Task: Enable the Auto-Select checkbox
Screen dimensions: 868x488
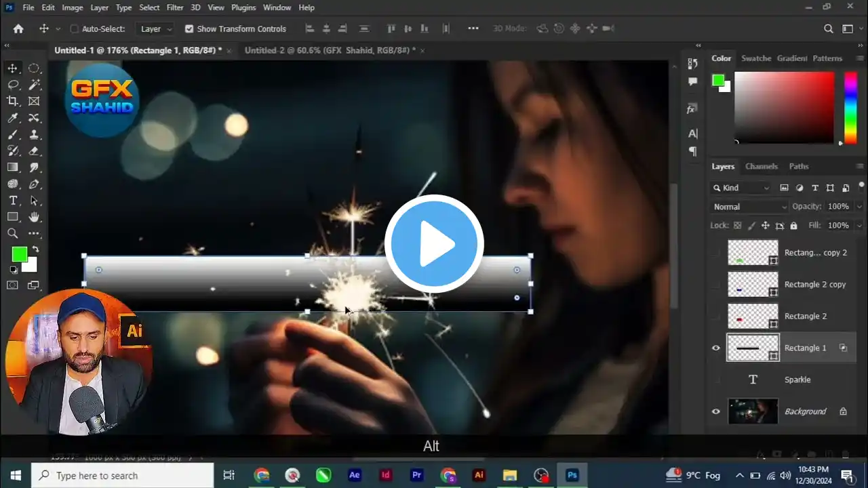Action: (75, 29)
